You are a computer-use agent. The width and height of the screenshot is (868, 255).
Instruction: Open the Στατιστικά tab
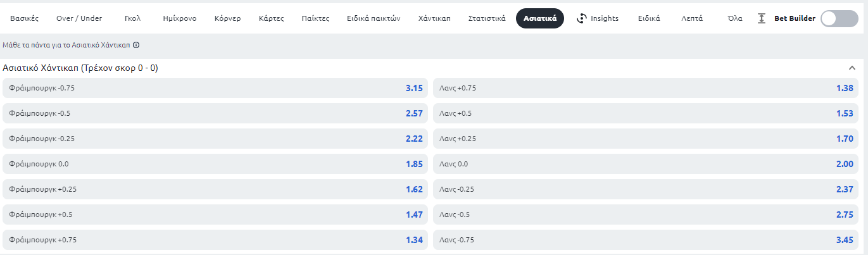pyautogui.click(x=487, y=18)
